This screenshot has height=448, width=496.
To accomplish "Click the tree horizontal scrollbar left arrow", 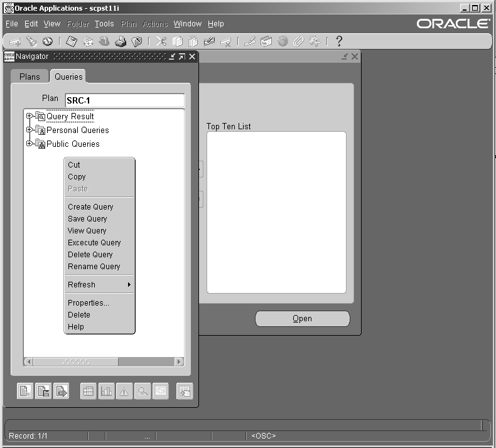I will 28,361.
